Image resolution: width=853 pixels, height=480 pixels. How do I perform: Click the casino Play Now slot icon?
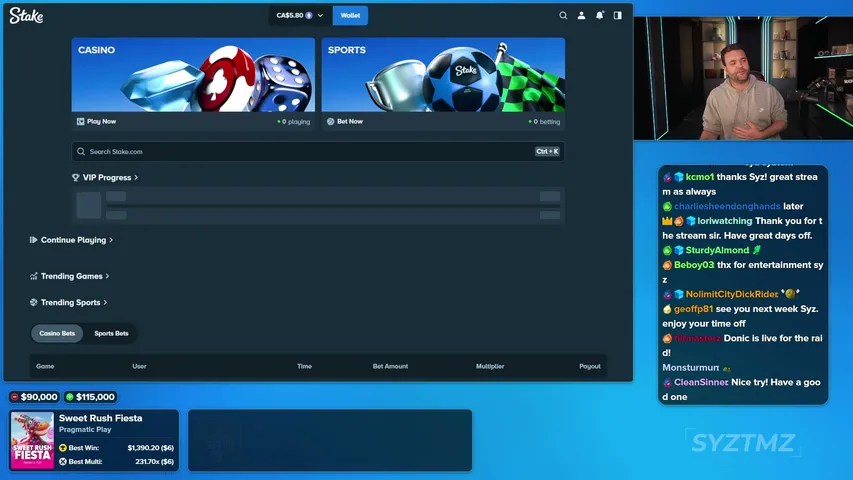click(x=81, y=121)
